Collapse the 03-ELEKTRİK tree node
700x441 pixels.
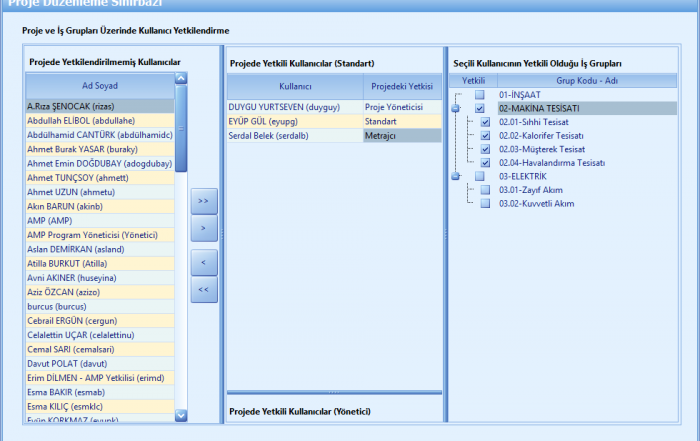coord(456,176)
